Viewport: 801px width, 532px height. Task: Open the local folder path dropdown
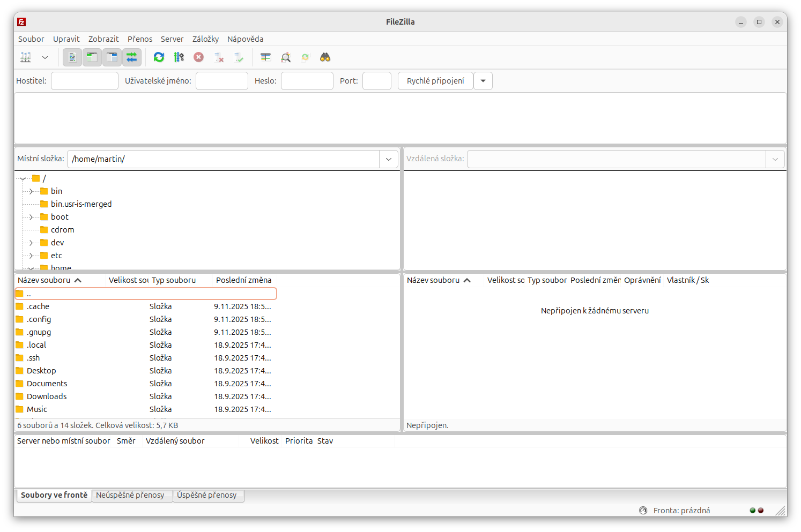point(388,159)
